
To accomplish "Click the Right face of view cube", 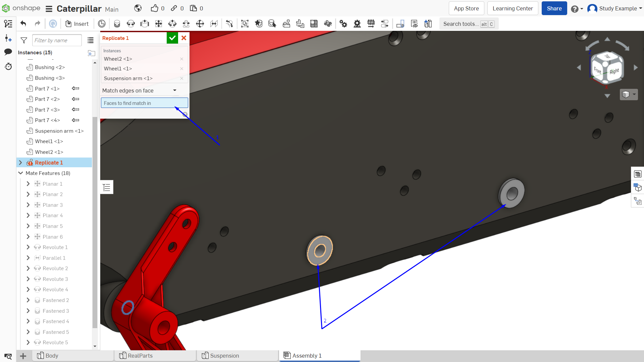I will tap(614, 71).
